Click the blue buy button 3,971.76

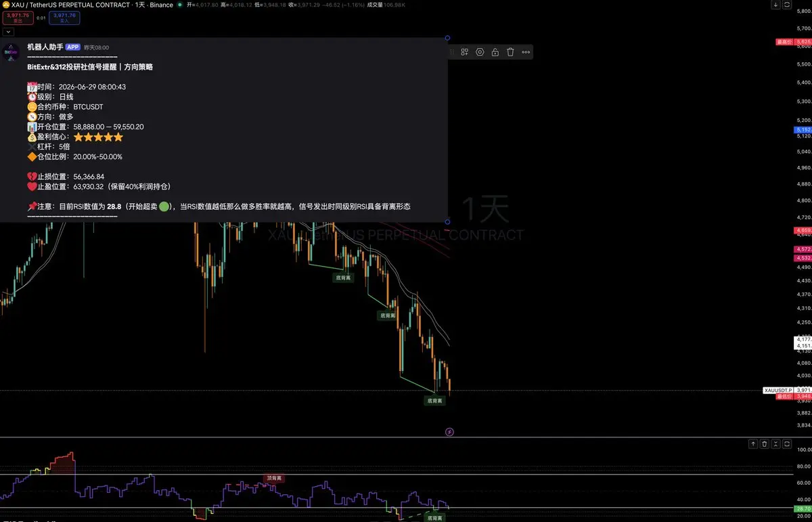pos(64,18)
